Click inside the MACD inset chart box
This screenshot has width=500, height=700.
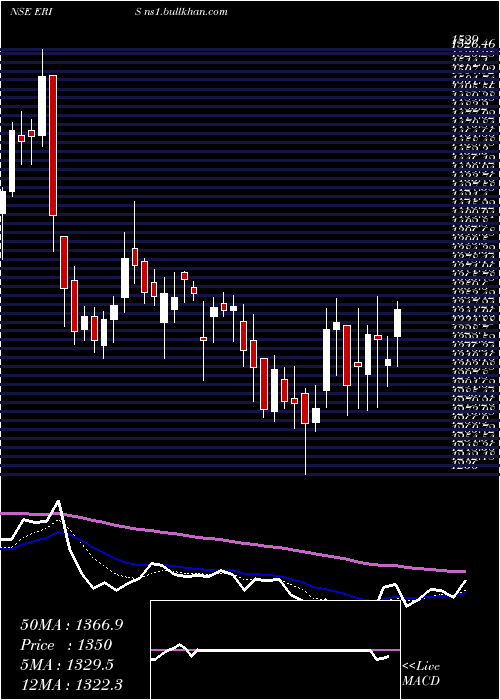275,650
